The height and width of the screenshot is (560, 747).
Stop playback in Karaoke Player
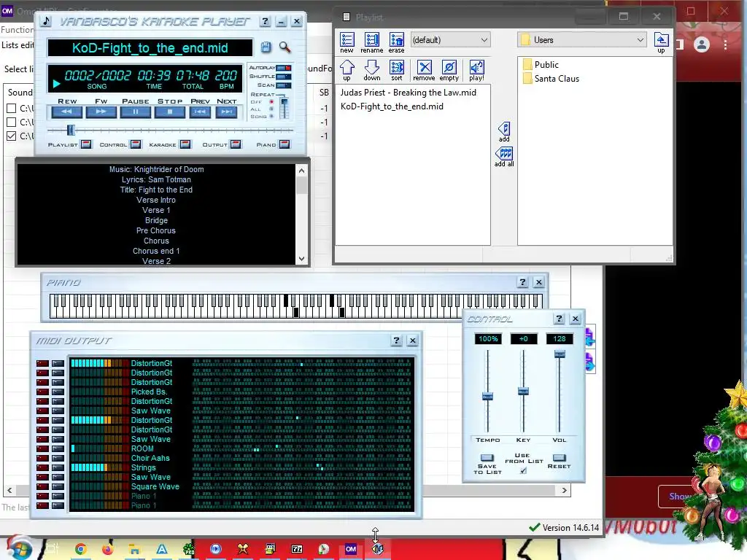[x=169, y=112]
